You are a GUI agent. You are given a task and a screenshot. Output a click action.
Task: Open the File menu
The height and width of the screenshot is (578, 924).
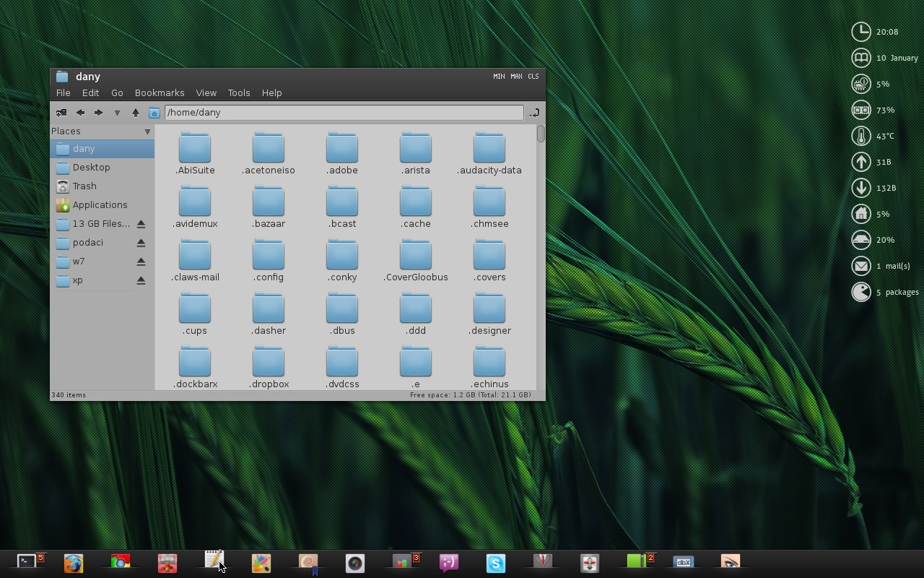click(x=64, y=92)
